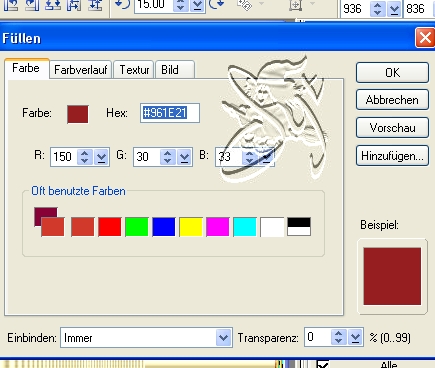Viewport: 435px width, 368px height.
Task: Click the B value field showing 33
Action: (x=229, y=157)
